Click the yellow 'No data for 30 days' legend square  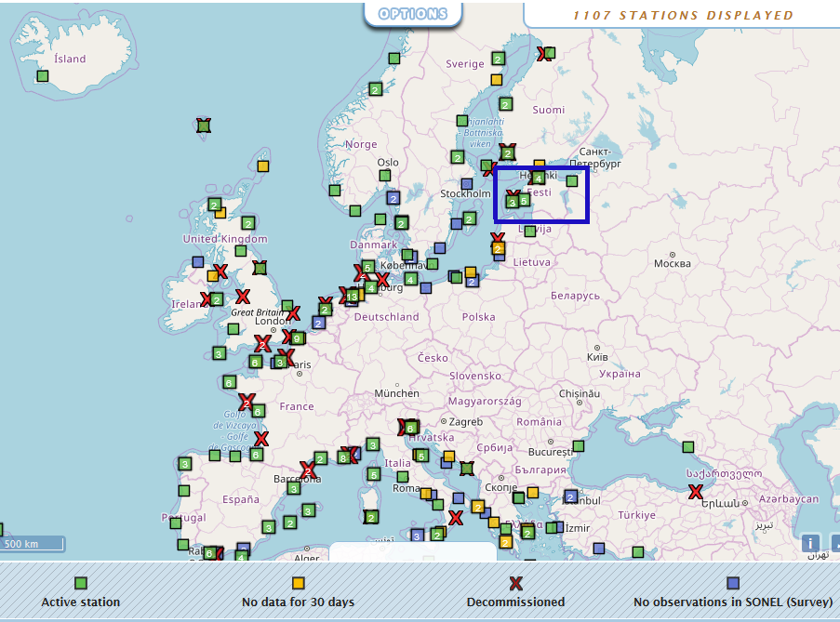298,583
